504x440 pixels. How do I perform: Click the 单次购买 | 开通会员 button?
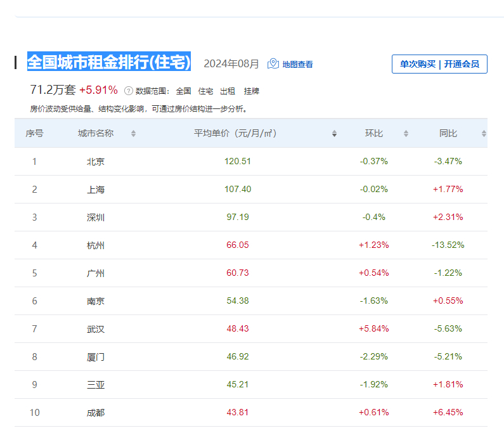(439, 64)
